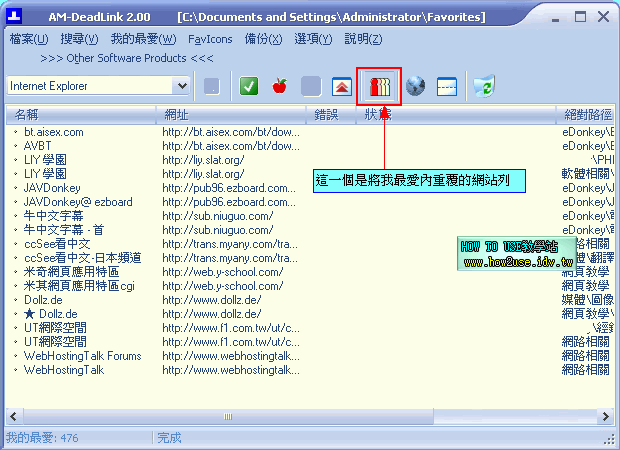
Task: Select the bt.aisex.com bookmark row
Action: pos(54,132)
